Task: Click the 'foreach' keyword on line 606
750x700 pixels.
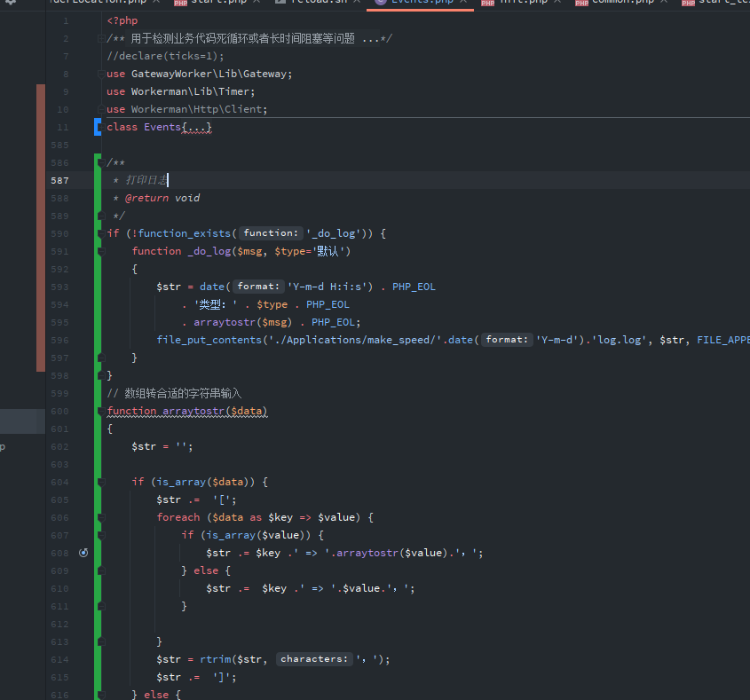Action: point(178,517)
